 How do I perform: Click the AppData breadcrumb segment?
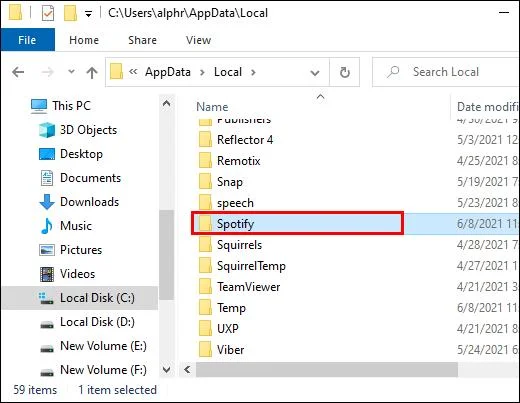pyautogui.click(x=168, y=72)
